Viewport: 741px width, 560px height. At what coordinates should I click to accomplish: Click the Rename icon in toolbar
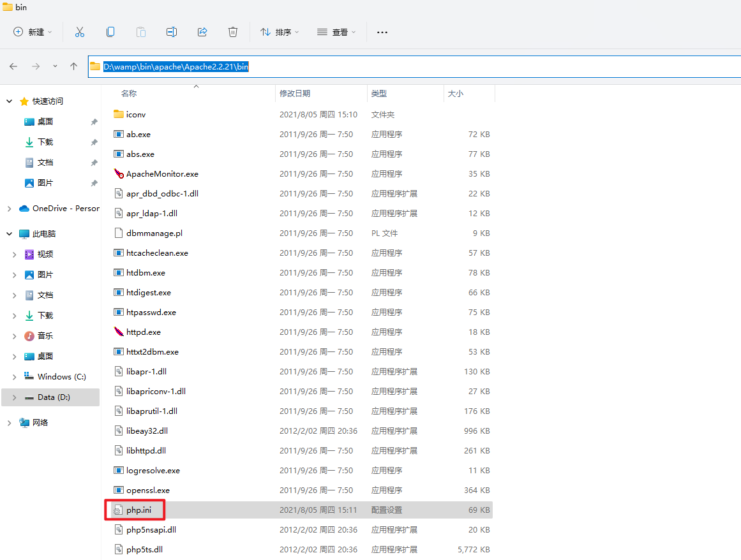(x=172, y=32)
